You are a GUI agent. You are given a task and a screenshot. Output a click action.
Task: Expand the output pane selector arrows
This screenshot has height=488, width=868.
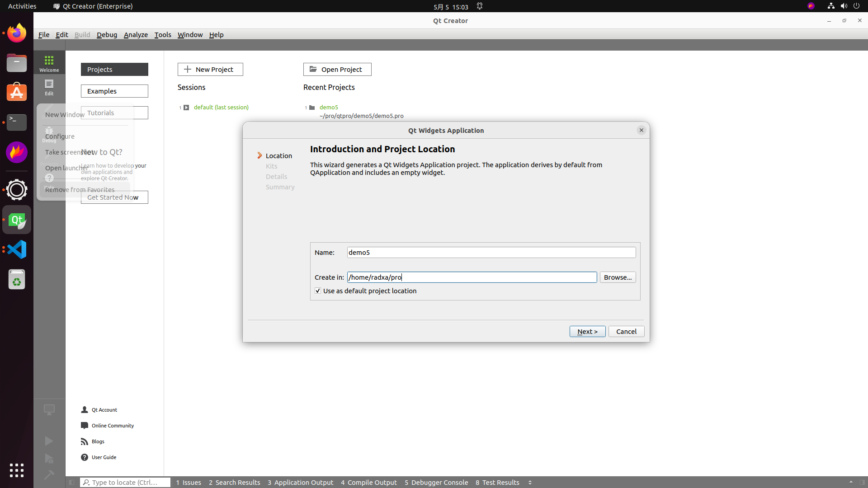click(x=530, y=483)
